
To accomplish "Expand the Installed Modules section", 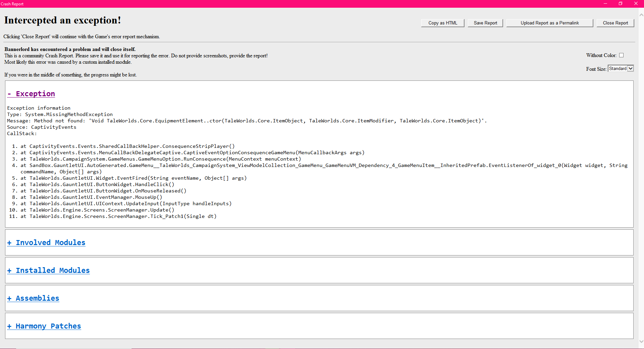I will coord(49,271).
